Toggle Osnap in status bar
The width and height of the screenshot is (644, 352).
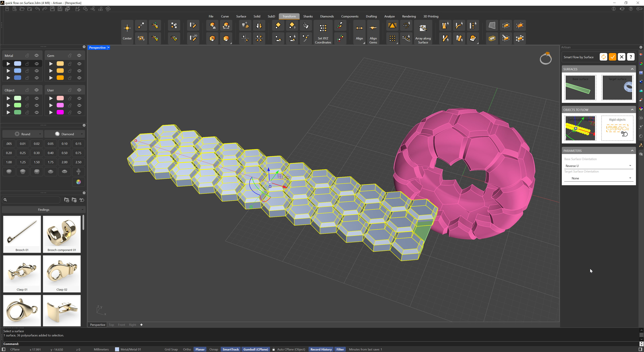coord(213,349)
